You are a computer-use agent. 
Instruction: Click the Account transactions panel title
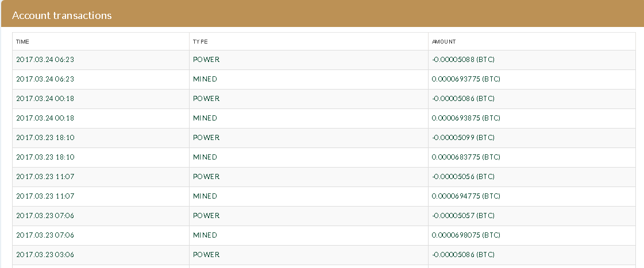click(x=62, y=15)
